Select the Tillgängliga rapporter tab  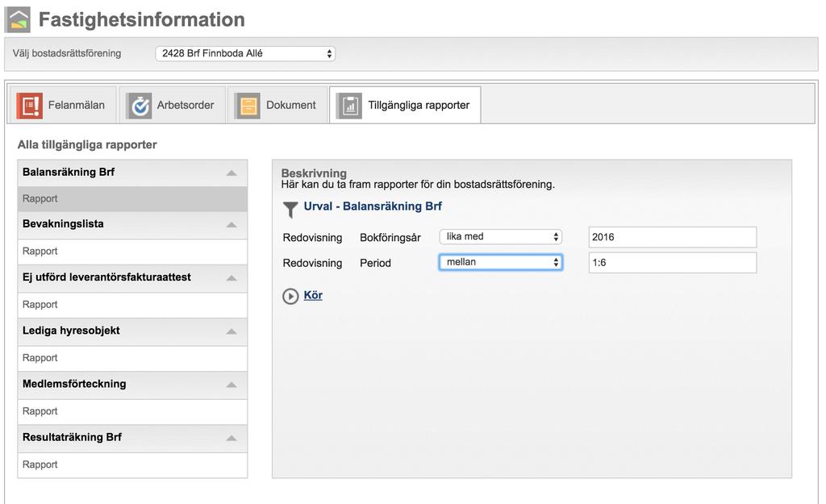(x=405, y=106)
